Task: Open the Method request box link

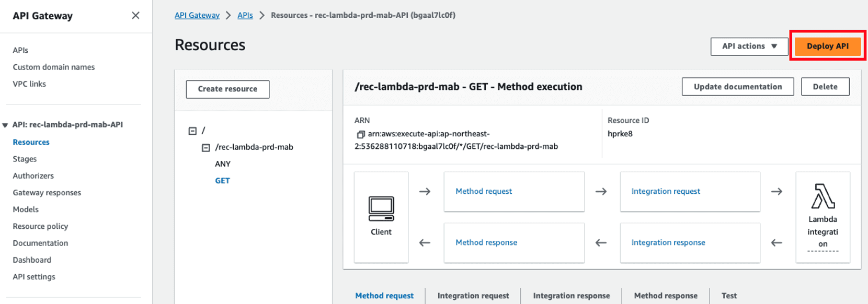Action: tap(484, 191)
